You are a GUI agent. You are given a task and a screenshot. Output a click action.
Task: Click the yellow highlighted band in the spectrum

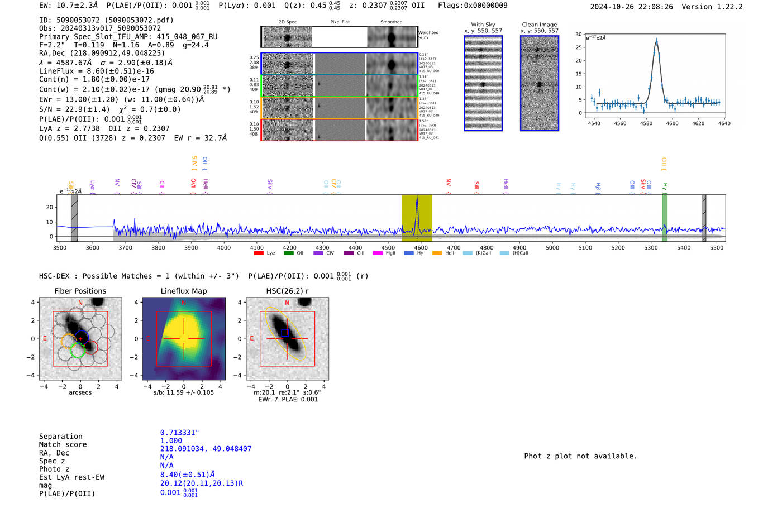pyautogui.click(x=417, y=218)
